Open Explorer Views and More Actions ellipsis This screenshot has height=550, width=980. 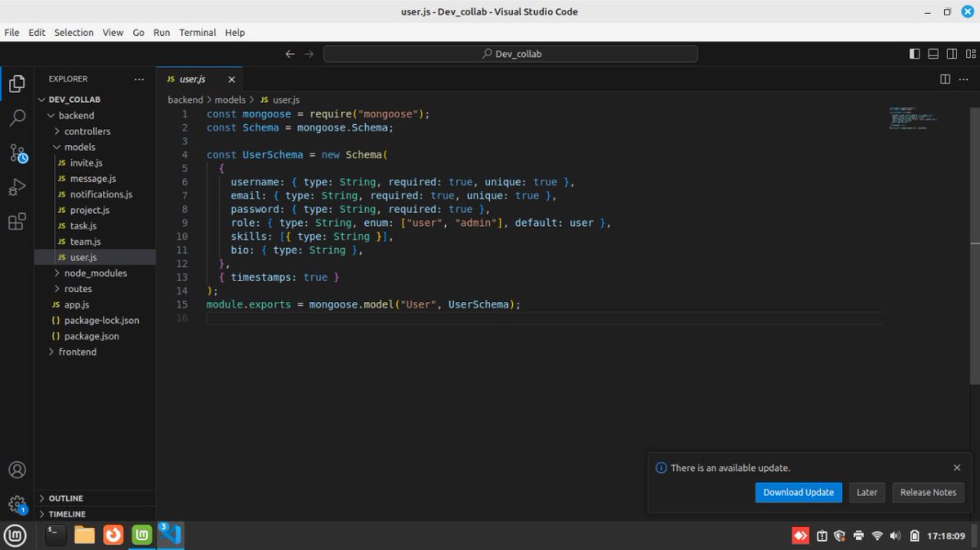point(139,79)
